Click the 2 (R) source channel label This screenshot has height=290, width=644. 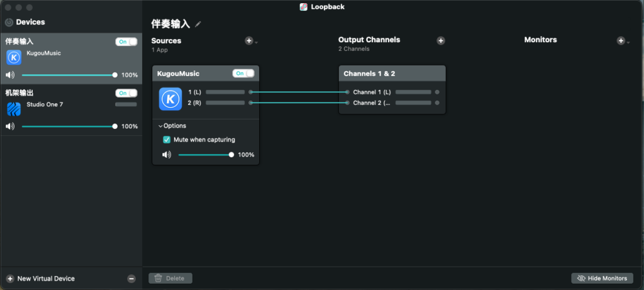(194, 103)
